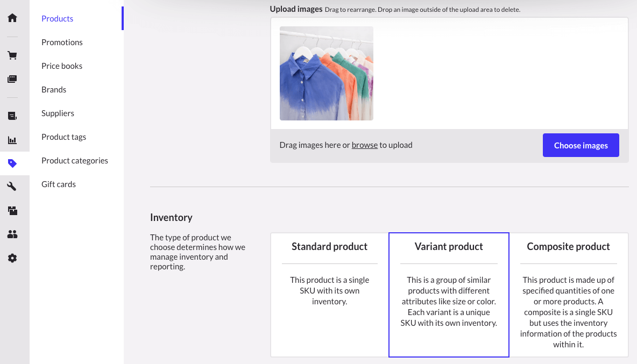Click the cash register icon in sidebar
The height and width of the screenshot is (364, 637).
point(12,79)
